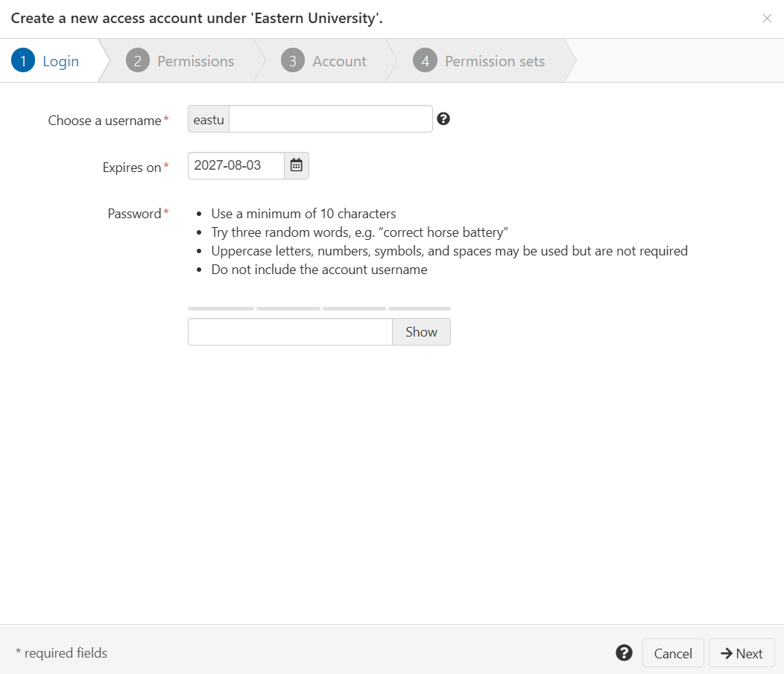Click the 'Choose a username' label

coord(104,121)
